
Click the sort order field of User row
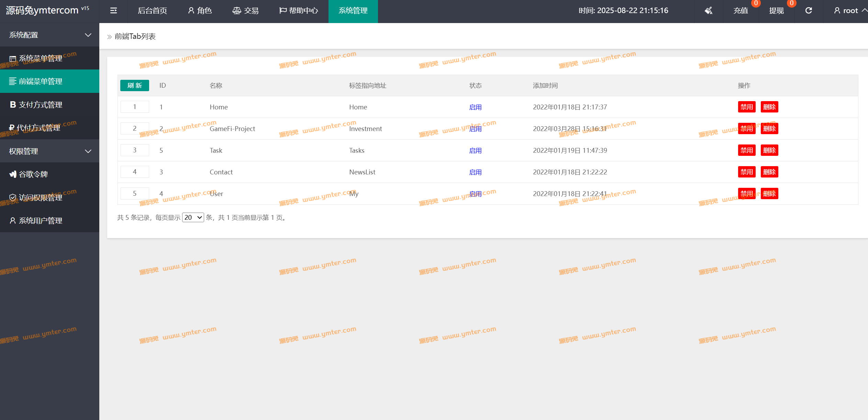135,193
